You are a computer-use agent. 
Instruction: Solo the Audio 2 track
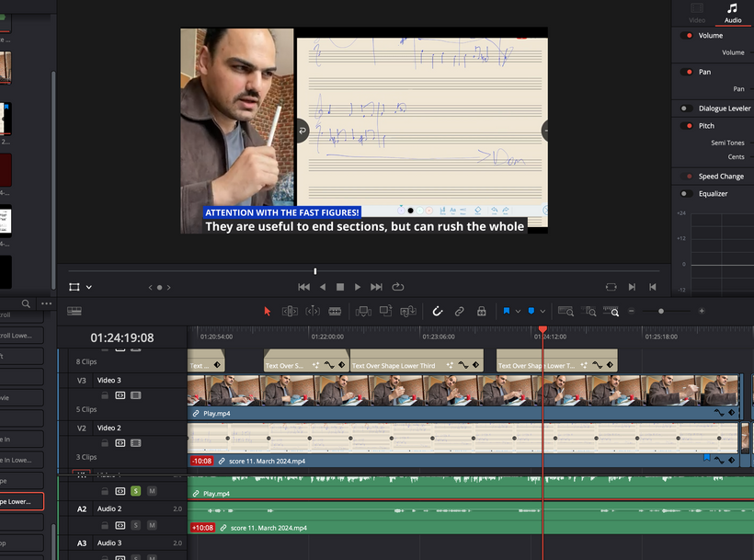135,525
